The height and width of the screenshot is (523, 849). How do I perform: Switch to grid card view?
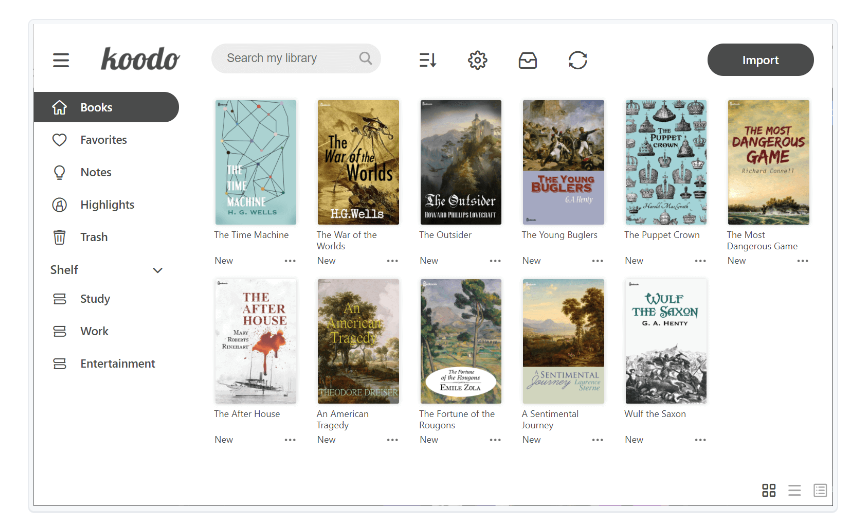tap(768, 490)
